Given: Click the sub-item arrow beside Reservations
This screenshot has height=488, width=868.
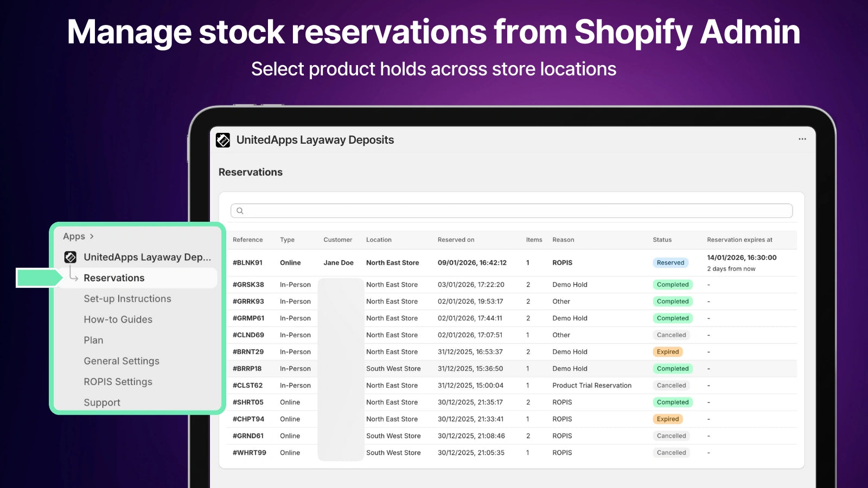Looking at the screenshot, I should 74,278.
